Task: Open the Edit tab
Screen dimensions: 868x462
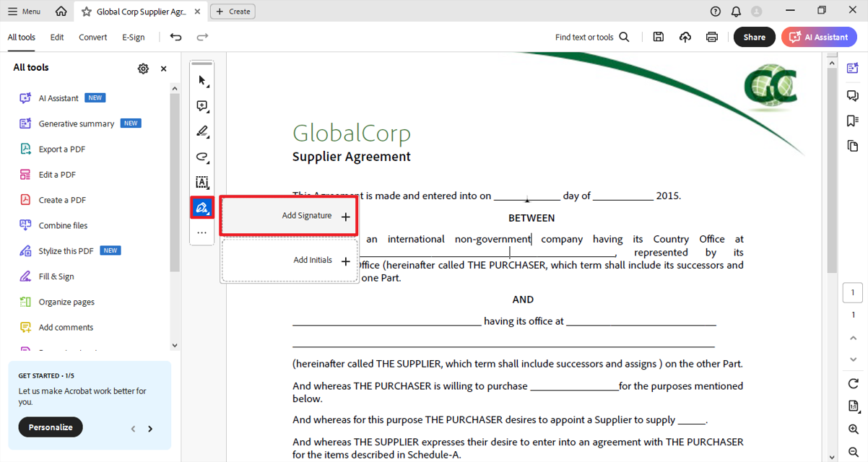Action: (x=57, y=38)
